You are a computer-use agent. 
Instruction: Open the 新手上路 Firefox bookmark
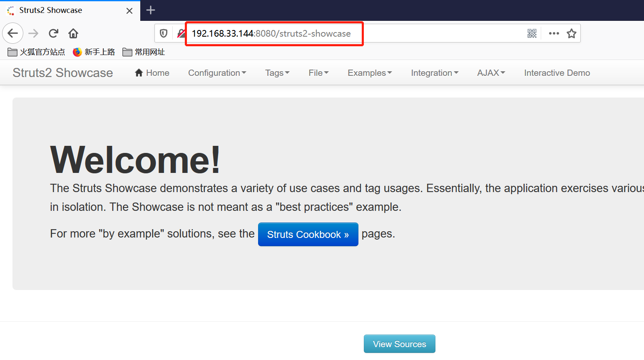[x=94, y=52]
